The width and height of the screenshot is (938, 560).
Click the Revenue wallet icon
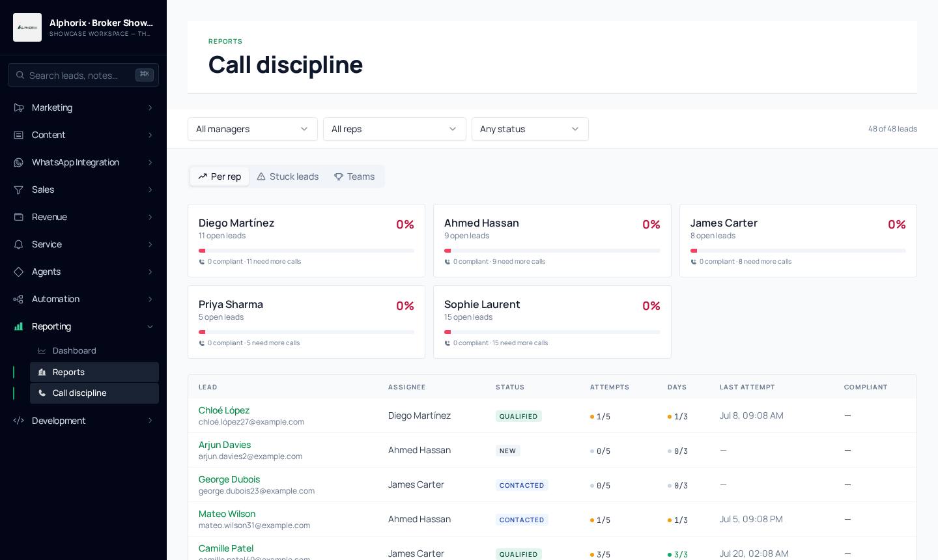19,217
